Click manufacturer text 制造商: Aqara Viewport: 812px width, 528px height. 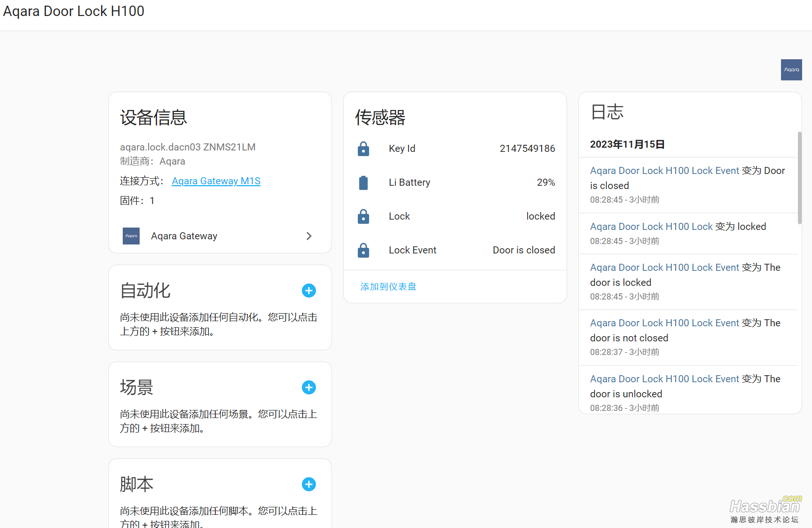click(152, 161)
